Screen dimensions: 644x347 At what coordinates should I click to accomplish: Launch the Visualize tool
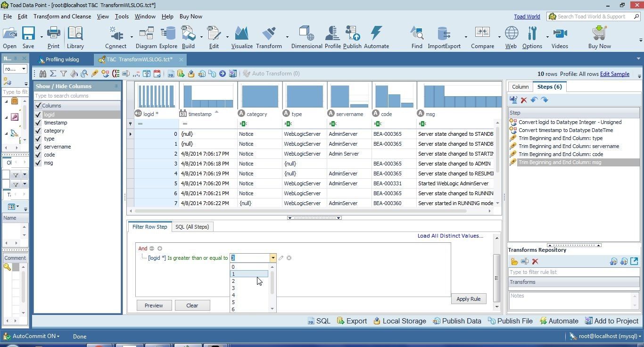point(242,38)
